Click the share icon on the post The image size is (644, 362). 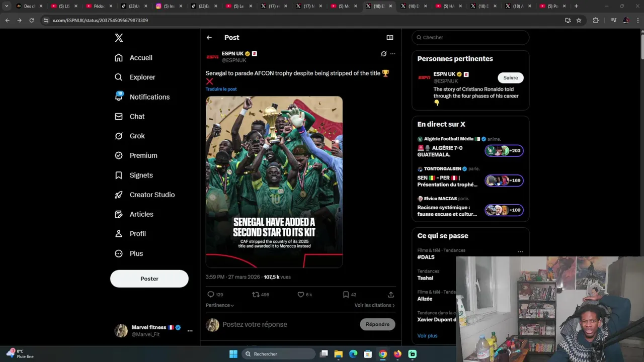tap(391, 295)
